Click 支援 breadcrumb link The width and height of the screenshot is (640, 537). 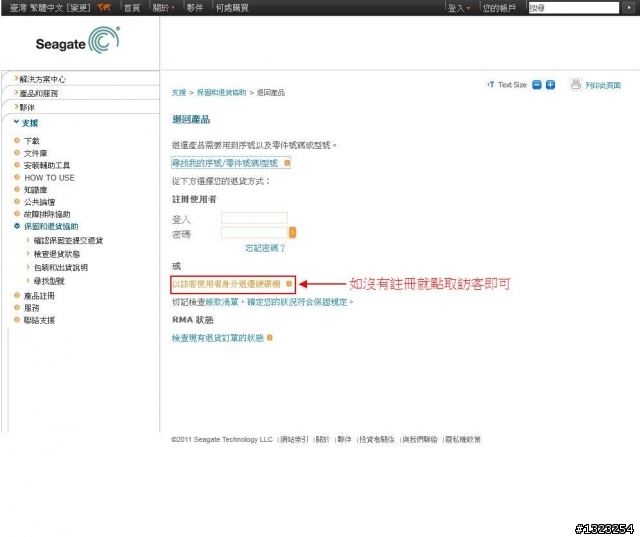click(179, 93)
